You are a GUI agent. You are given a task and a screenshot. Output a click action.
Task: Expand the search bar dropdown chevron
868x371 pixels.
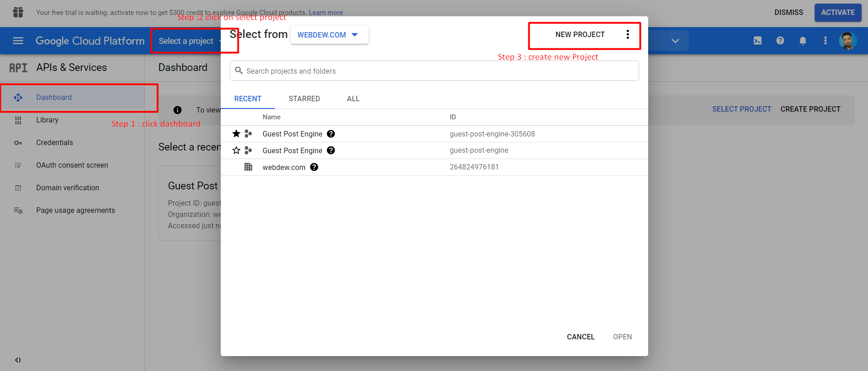675,41
